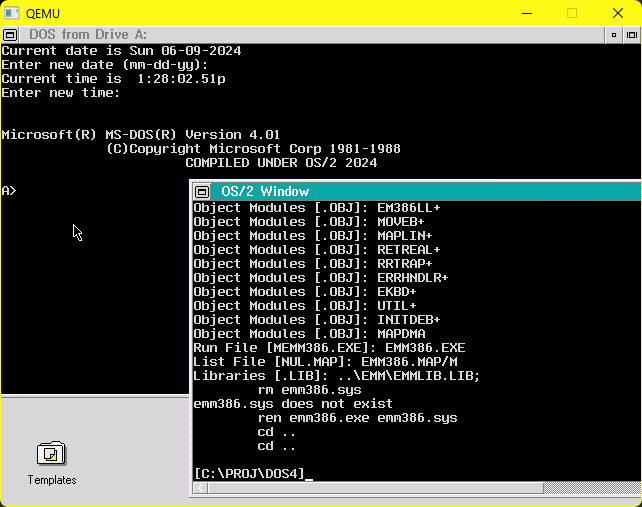
Task: Click the 'Run File [MEMM386.EXE]: EMM386.EXE' line
Action: pos(329,348)
